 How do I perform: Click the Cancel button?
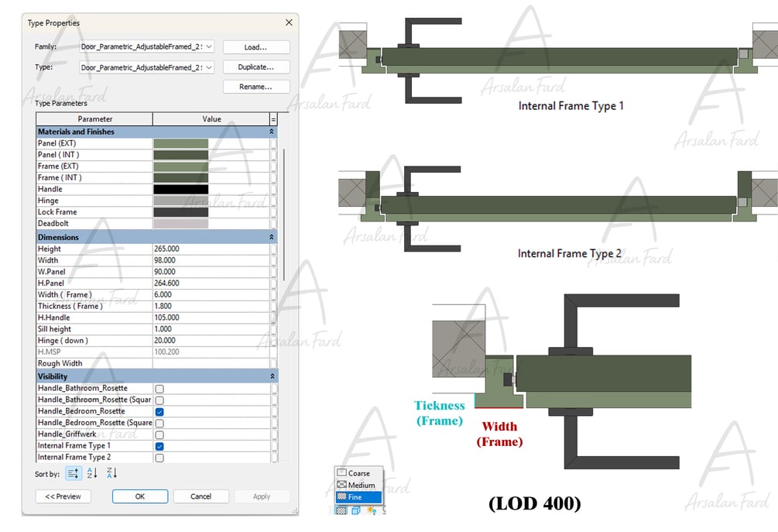click(x=201, y=496)
